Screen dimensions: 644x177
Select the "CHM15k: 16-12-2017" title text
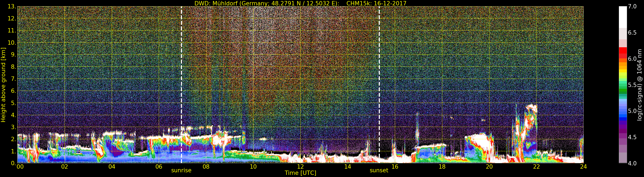(376, 3)
